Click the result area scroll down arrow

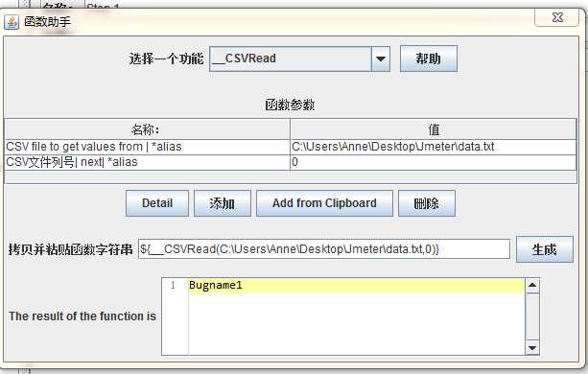(532, 348)
